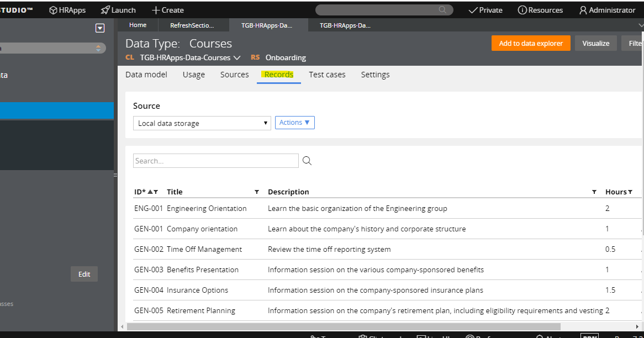Click the Create plus menu
Image resolution: width=644 pixels, height=338 pixels.
point(168,10)
